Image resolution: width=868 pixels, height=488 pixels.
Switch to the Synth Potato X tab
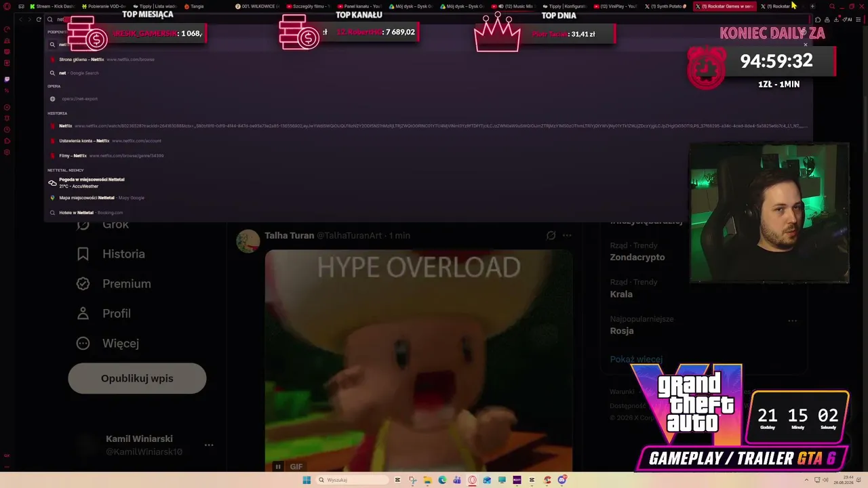click(x=667, y=6)
